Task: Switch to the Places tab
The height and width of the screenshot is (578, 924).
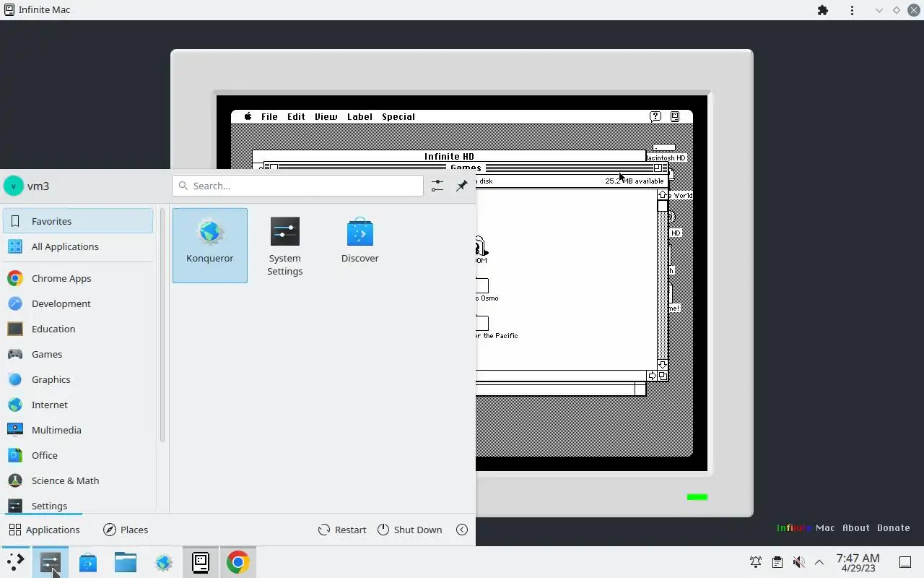Action: [x=126, y=530]
